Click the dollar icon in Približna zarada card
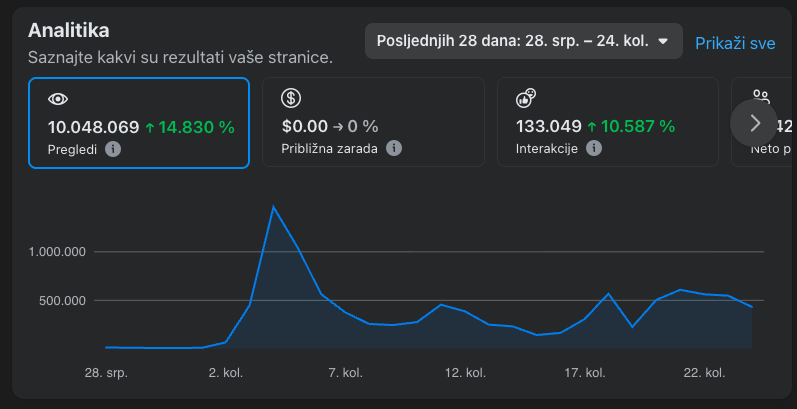 292,98
